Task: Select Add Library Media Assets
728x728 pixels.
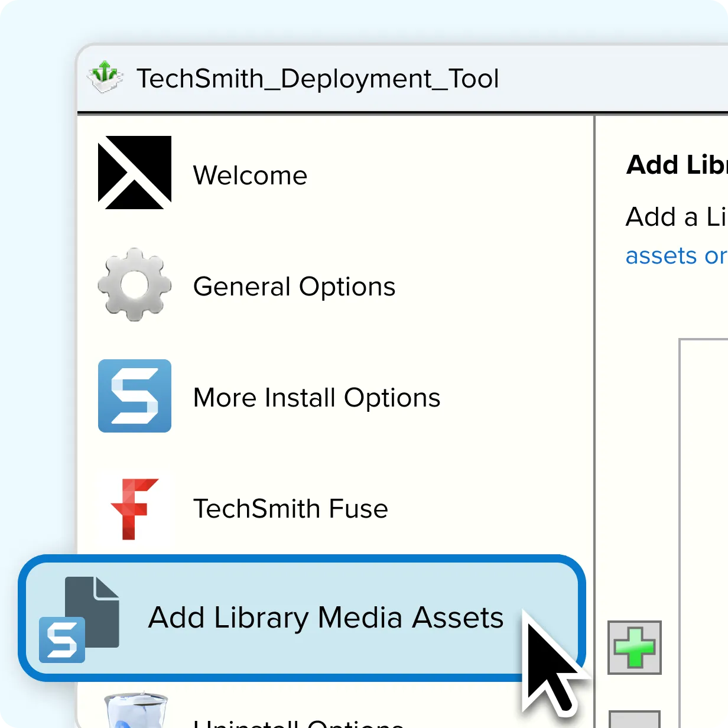Action: coord(302,618)
